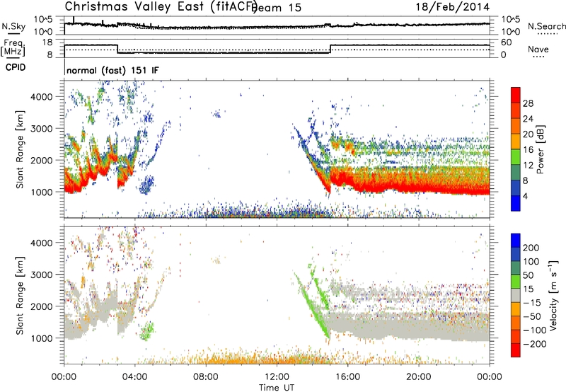Click the gray segment of velocity color bar
Image resolution: width=566 pixels, height=392 pixels.
(516, 296)
